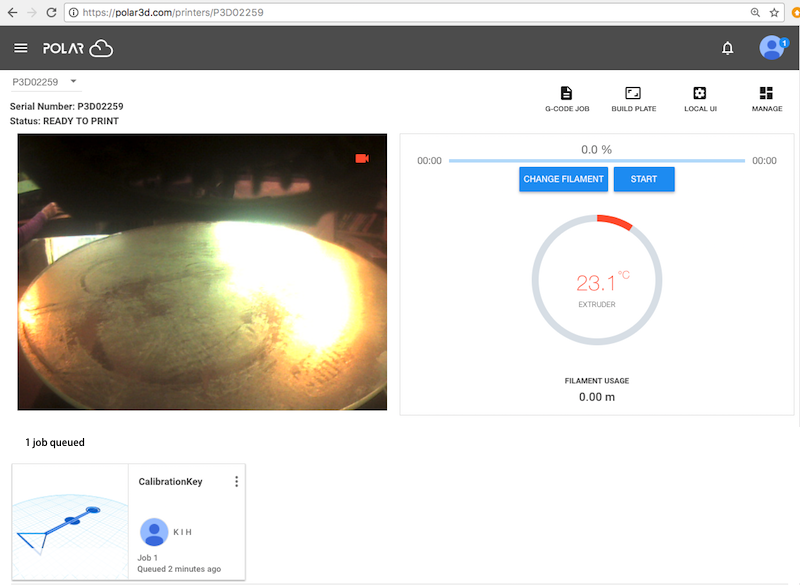Screen dimensions: 800x585
Task: Bookmark this page with the star
Action: [774, 13]
